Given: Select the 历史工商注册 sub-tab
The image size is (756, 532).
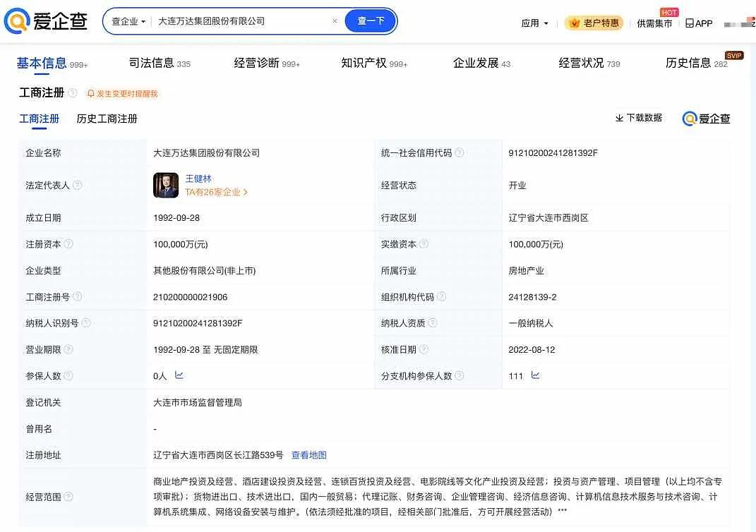Looking at the screenshot, I should pos(107,119).
